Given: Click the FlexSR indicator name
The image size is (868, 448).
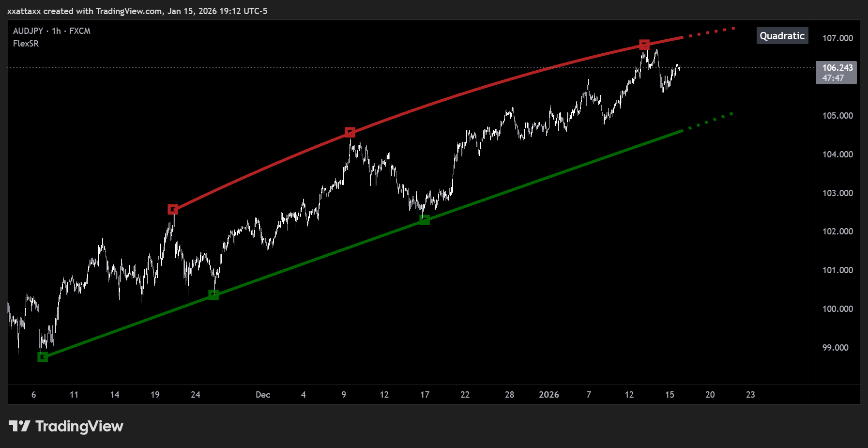Looking at the screenshot, I should (26, 44).
